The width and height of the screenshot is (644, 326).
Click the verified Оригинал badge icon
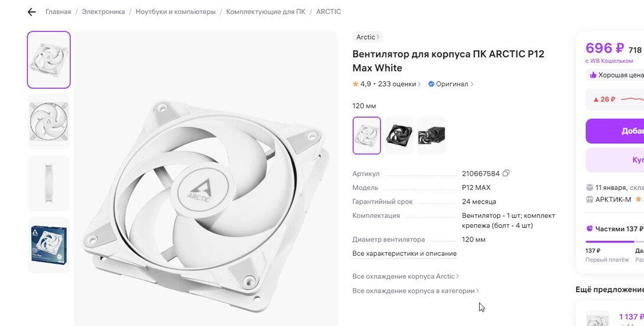tap(431, 84)
